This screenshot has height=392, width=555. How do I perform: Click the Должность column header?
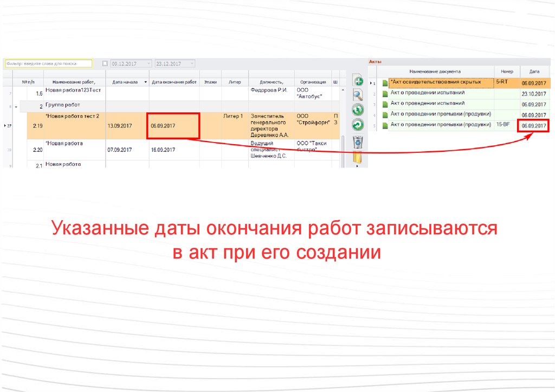point(272,82)
